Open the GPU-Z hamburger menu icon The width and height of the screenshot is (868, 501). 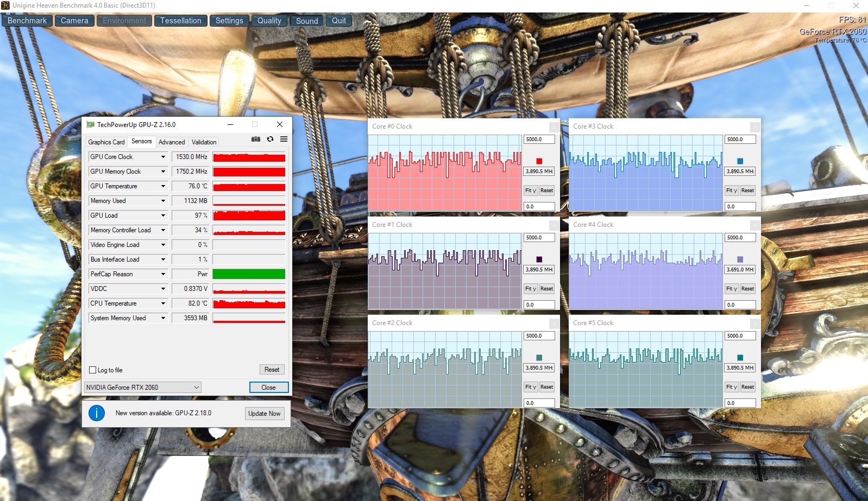(x=284, y=139)
